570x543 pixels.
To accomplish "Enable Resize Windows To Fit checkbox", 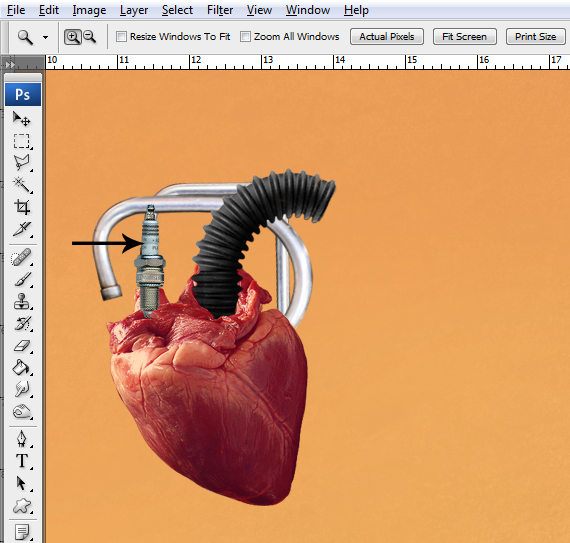I will 121,37.
